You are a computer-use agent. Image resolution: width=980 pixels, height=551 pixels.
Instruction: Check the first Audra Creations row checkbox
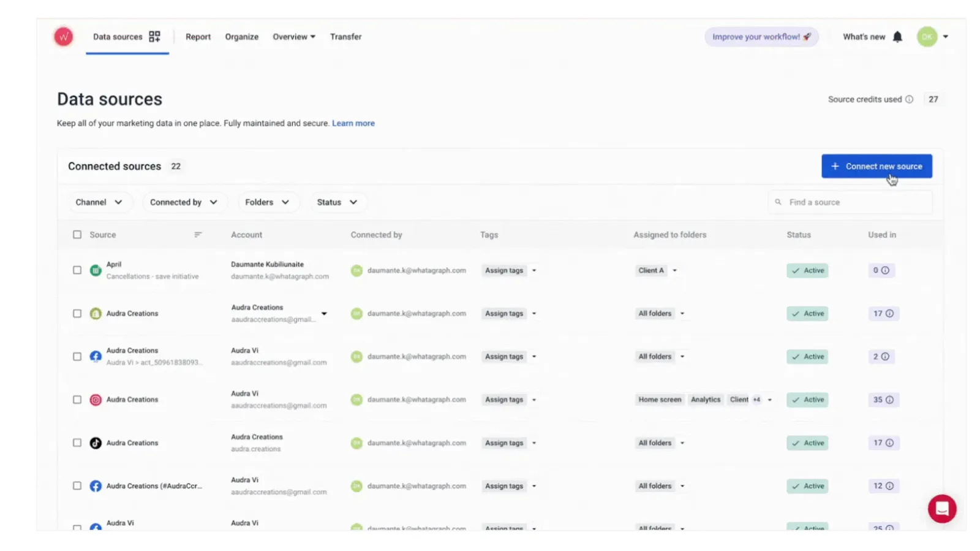click(77, 313)
